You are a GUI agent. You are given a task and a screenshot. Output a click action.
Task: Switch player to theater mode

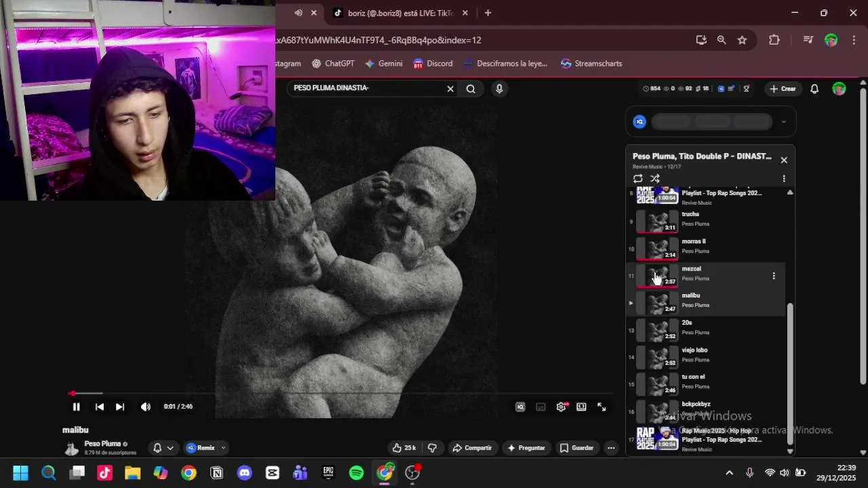[581, 407]
